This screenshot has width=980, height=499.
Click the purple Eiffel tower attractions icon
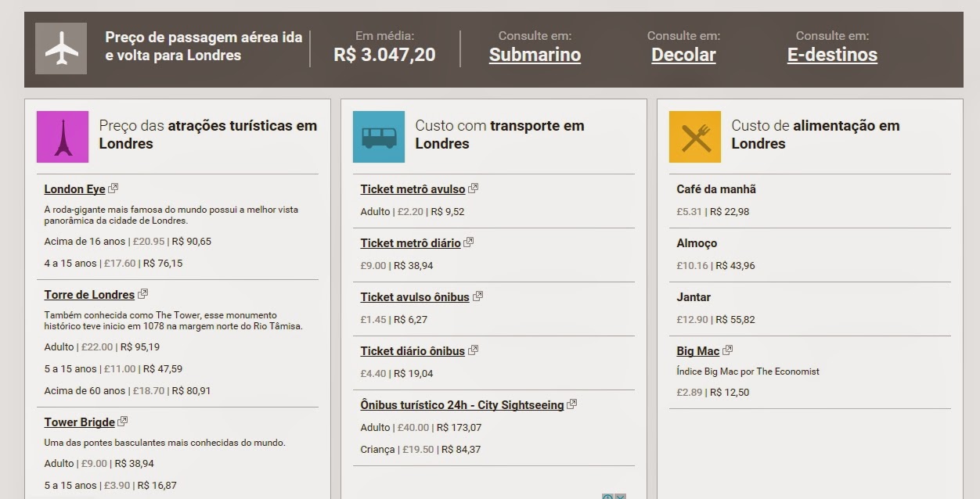pyautogui.click(x=63, y=137)
